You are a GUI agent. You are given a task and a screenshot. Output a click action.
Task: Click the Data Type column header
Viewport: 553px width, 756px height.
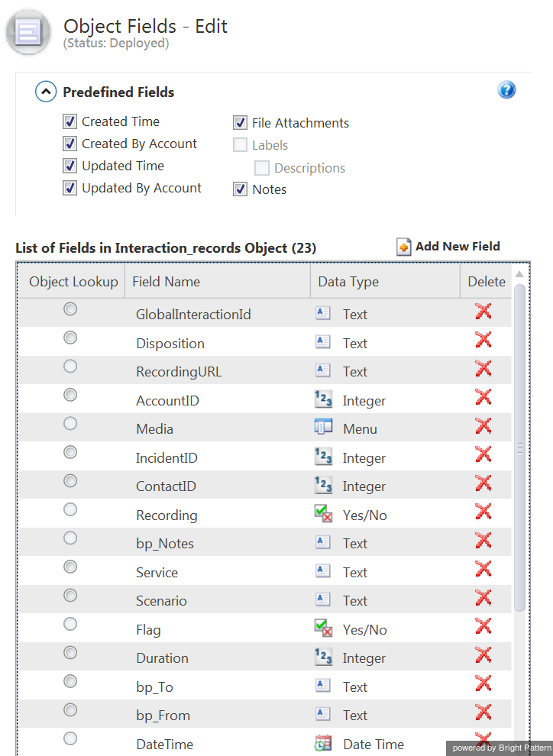348,282
